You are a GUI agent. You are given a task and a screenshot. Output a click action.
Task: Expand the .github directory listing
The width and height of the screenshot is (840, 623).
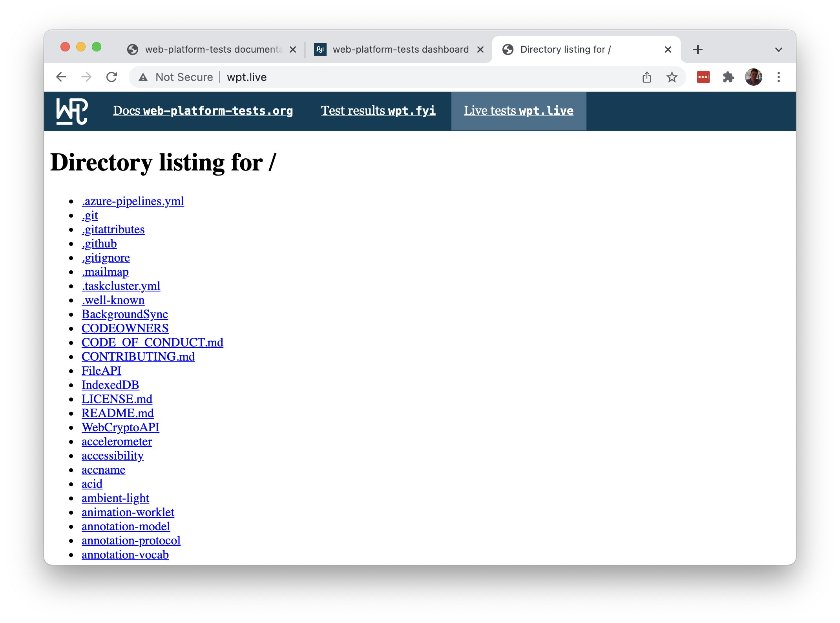pyautogui.click(x=99, y=243)
